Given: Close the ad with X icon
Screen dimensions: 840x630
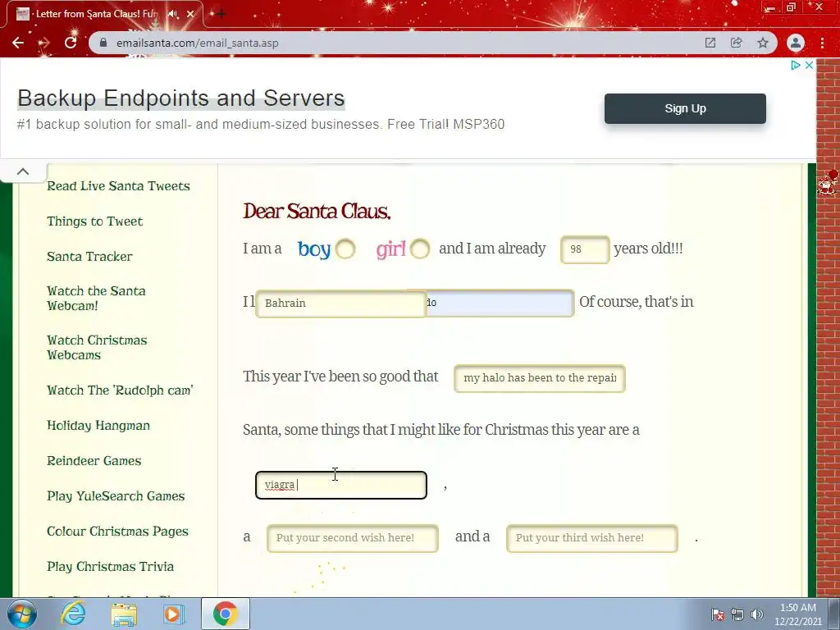Looking at the screenshot, I should point(810,65).
